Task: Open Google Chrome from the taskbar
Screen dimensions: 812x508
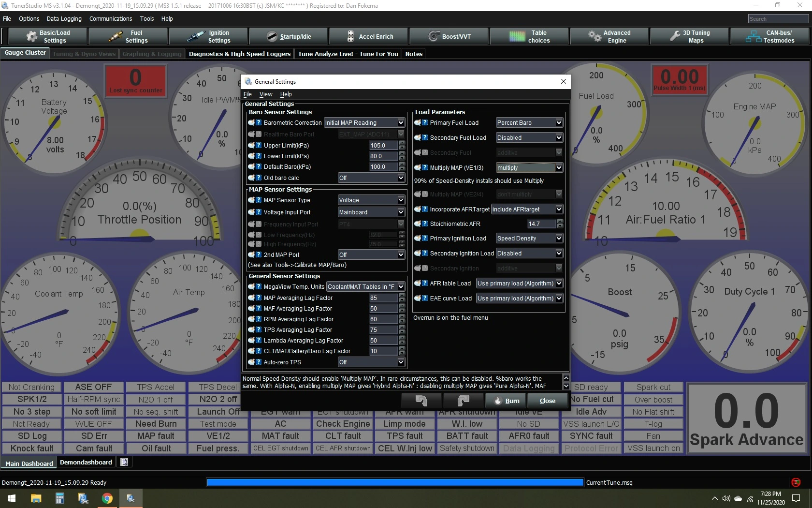Action: pyautogui.click(x=107, y=498)
